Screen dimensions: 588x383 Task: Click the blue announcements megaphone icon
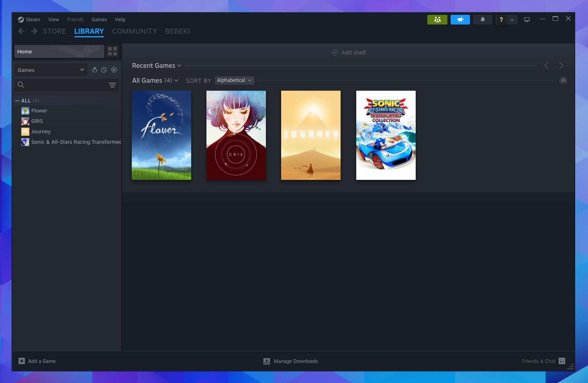coord(460,19)
